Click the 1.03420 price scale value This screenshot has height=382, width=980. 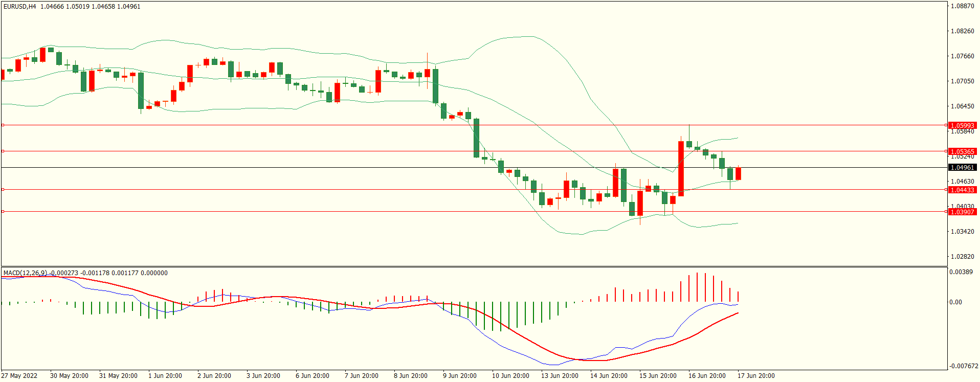962,232
